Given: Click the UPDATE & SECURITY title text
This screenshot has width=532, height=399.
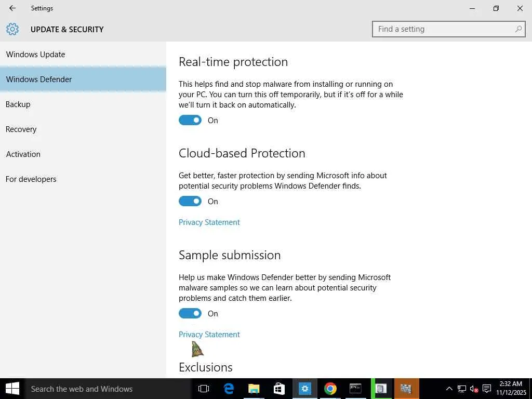Looking at the screenshot, I should coord(67,30).
